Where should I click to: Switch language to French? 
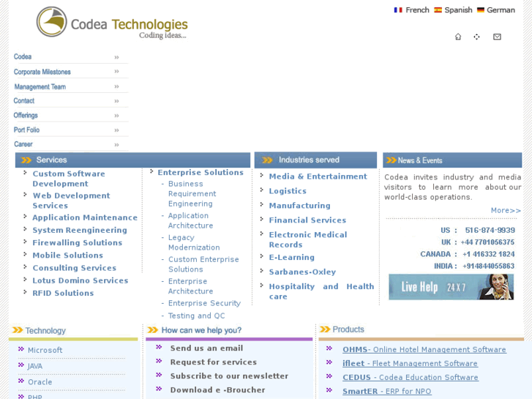tap(417, 10)
